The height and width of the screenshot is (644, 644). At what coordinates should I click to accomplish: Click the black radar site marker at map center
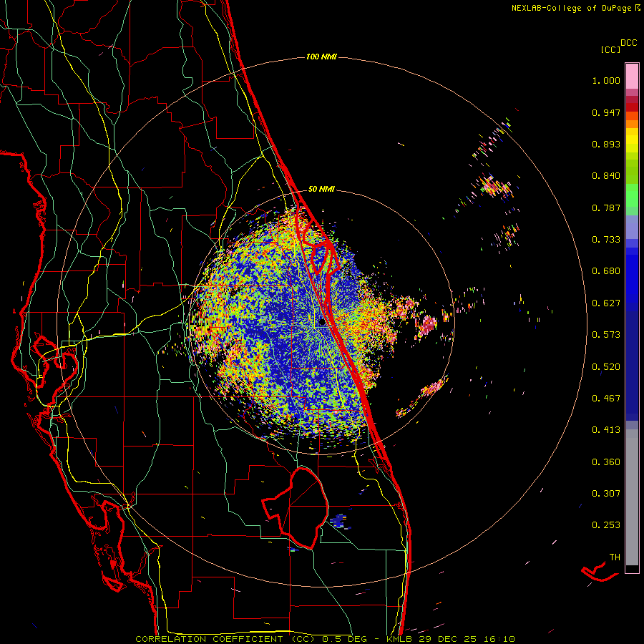(322, 323)
